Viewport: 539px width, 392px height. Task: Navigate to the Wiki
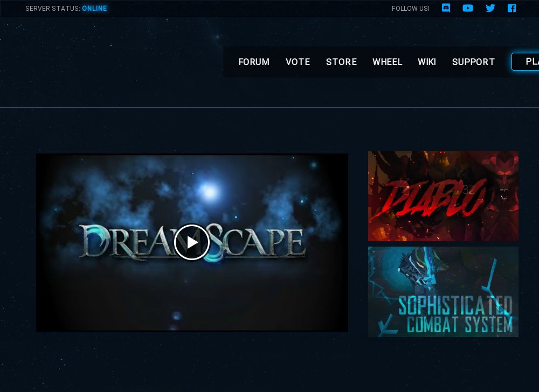tap(427, 62)
